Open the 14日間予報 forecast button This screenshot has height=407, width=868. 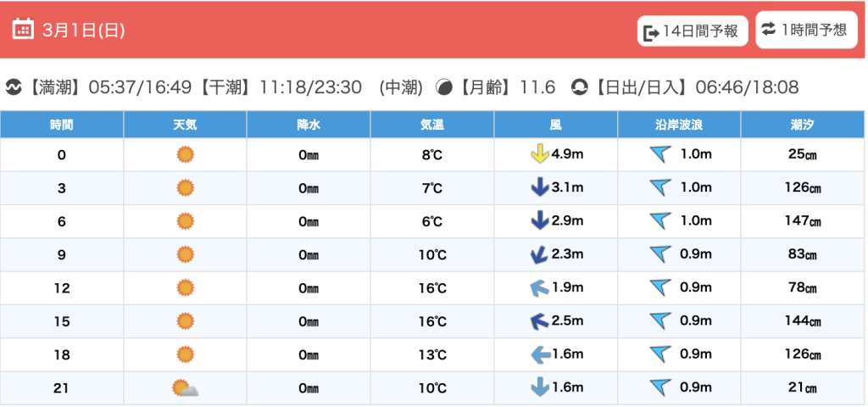[693, 31]
